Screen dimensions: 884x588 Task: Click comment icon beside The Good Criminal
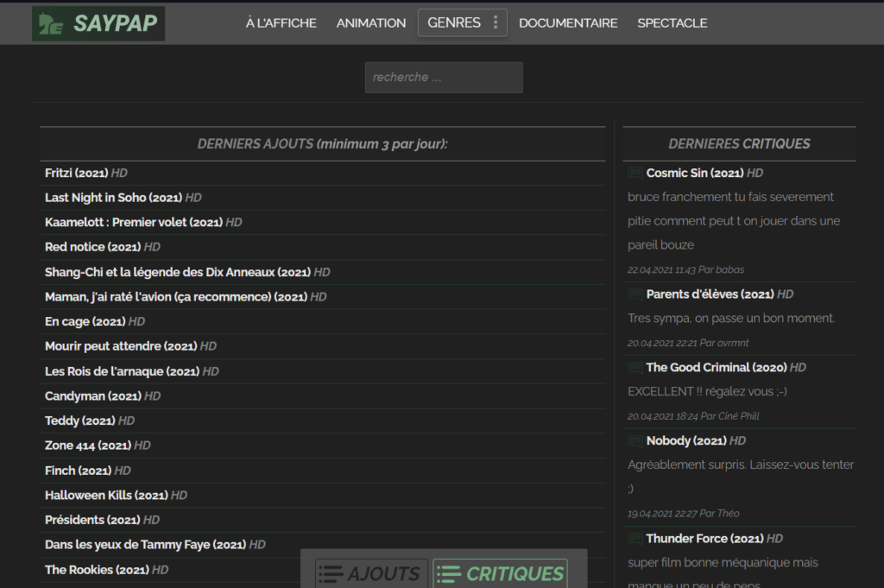635,368
